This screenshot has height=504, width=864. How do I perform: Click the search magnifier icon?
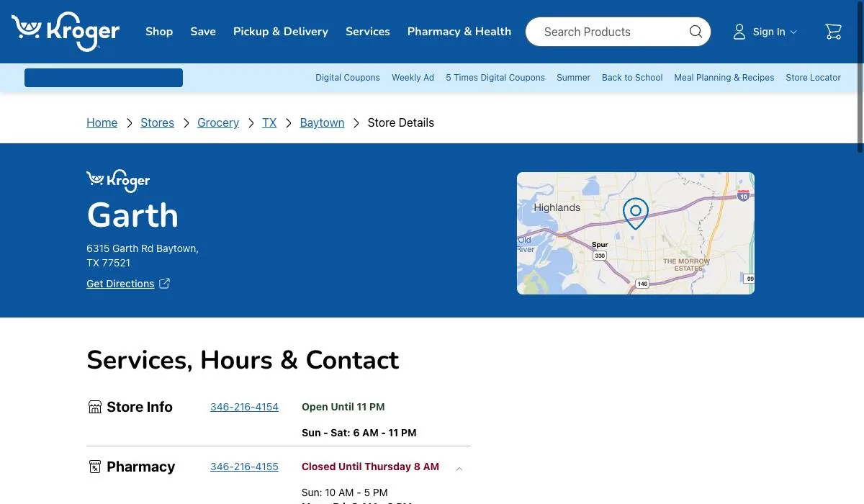coord(696,32)
